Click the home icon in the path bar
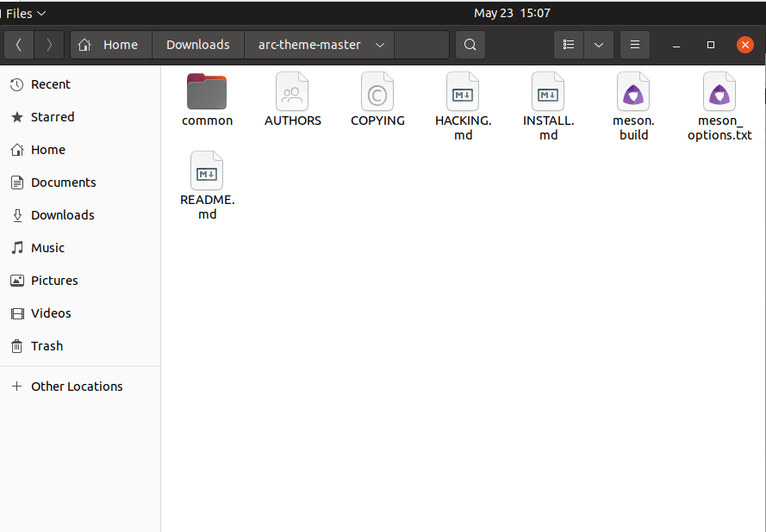 click(x=84, y=45)
